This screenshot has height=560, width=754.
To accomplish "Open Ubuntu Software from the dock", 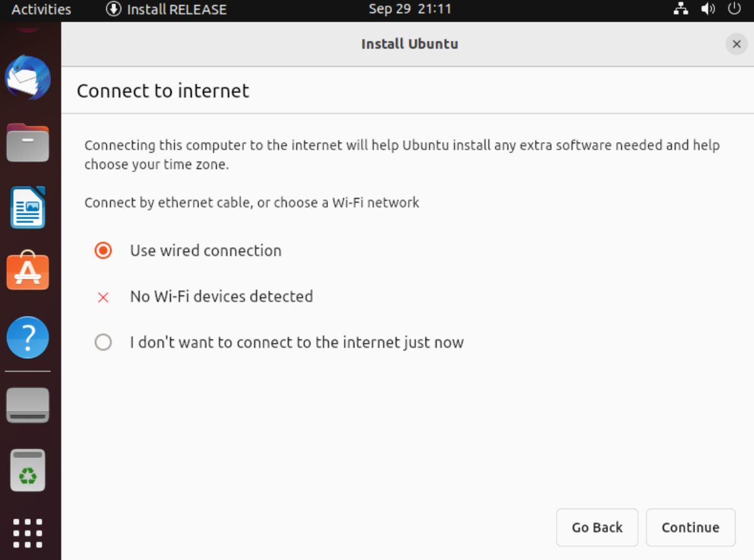I will pos(28,272).
